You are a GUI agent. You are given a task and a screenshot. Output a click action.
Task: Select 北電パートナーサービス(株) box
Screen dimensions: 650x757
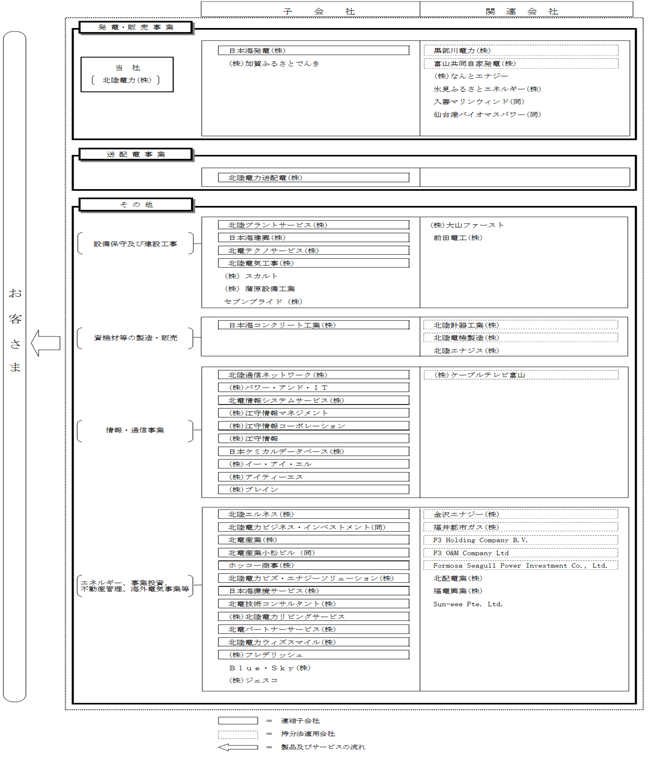[313, 629]
